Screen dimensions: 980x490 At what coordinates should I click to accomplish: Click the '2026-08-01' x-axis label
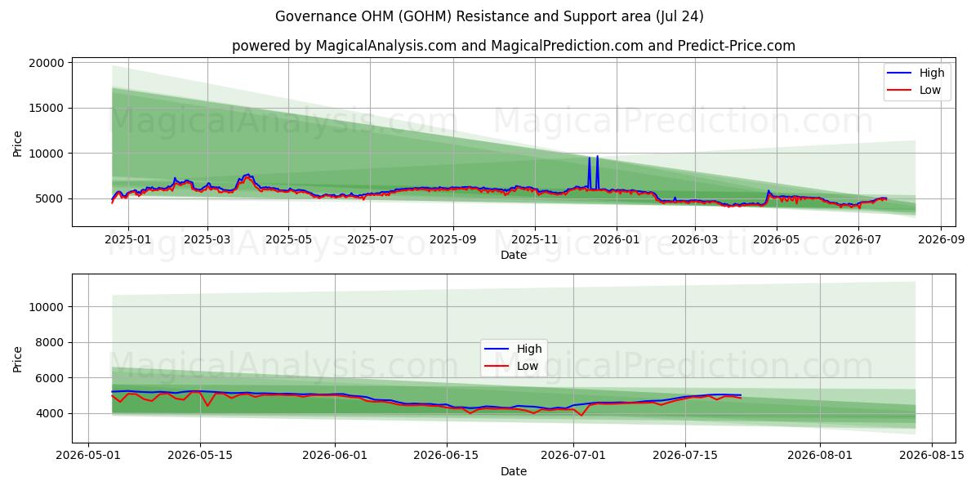(822, 456)
